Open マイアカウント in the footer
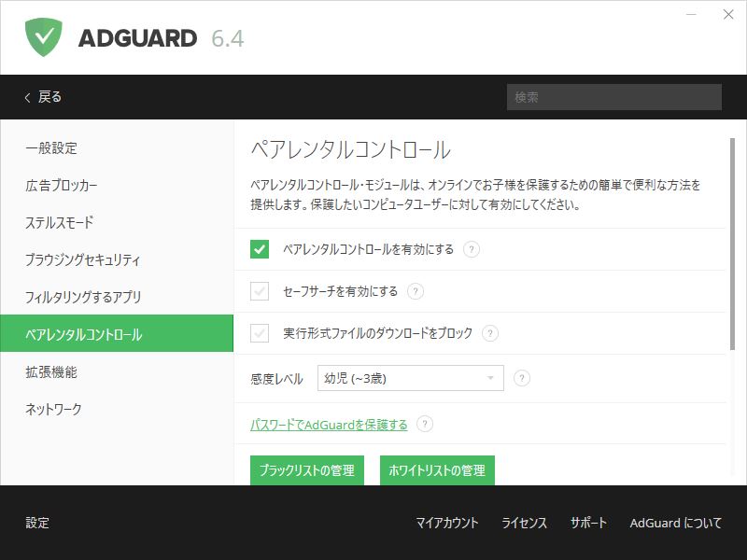The height and width of the screenshot is (560, 747). coord(447,523)
